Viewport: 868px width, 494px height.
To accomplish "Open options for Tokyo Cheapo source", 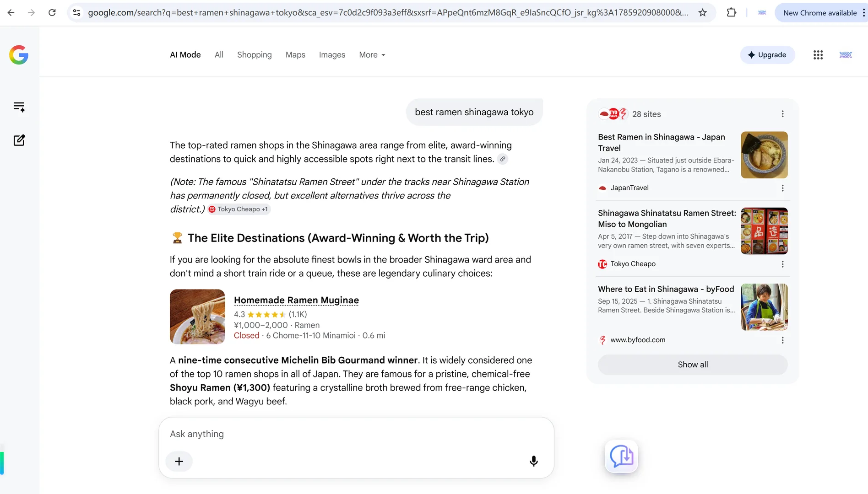I will 782,264.
